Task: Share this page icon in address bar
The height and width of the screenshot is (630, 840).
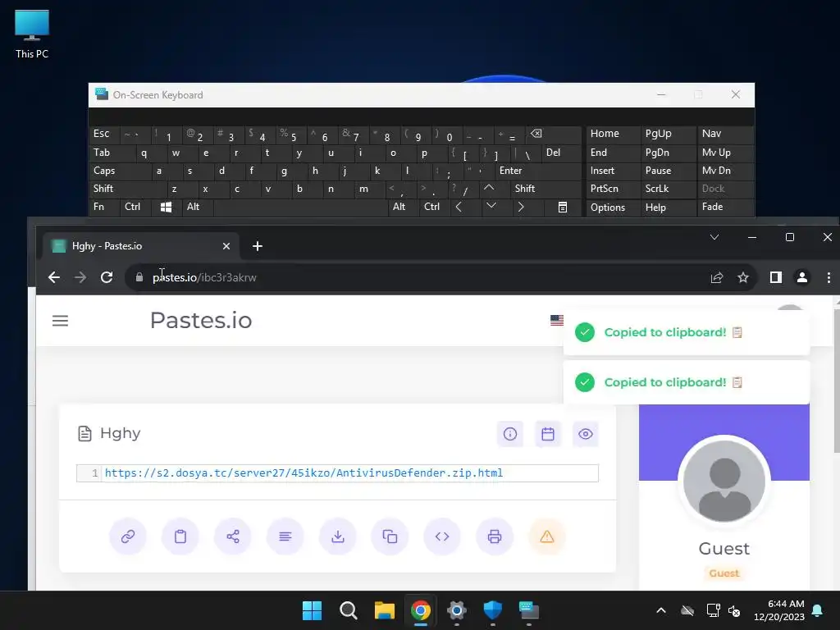Action: pyautogui.click(x=717, y=277)
